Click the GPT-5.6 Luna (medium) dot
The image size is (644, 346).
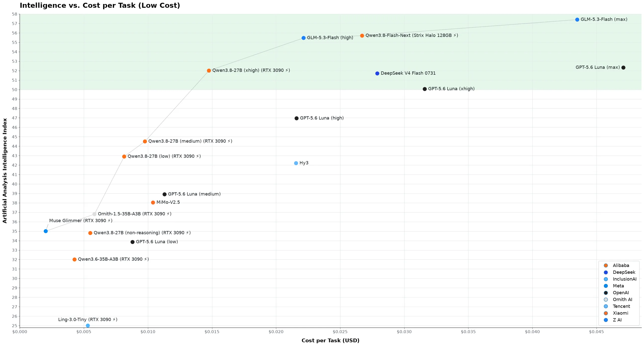[165, 194]
